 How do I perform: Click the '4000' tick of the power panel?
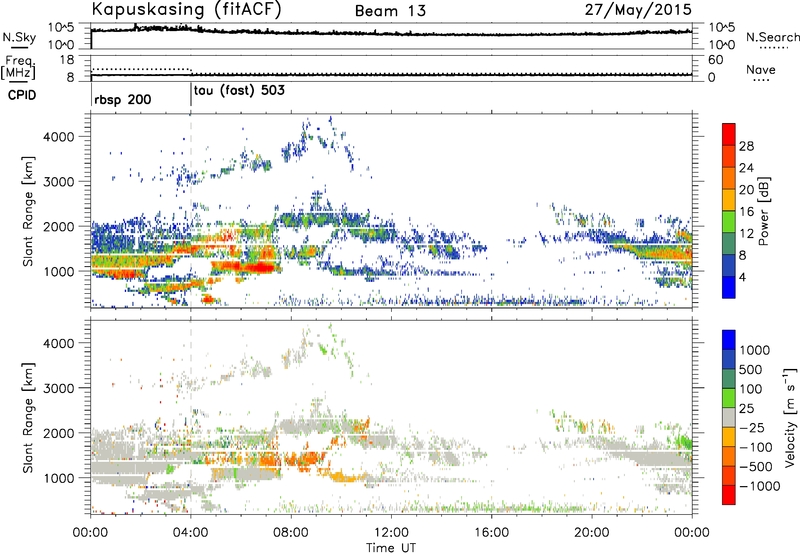coord(58,137)
